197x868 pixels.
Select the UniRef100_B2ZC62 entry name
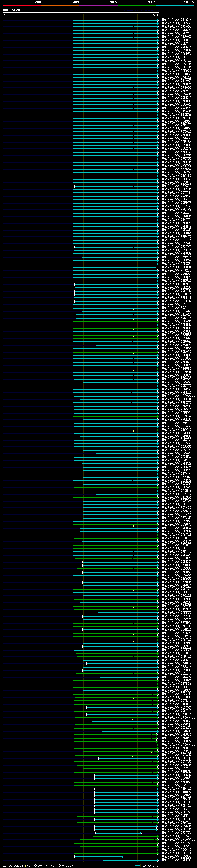point(177,416)
